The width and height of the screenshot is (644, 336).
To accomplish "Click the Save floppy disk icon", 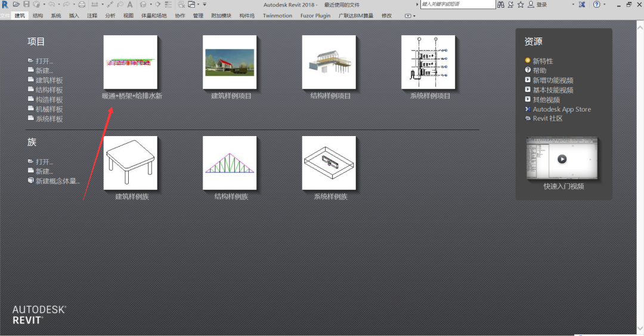I will [x=26, y=5].
